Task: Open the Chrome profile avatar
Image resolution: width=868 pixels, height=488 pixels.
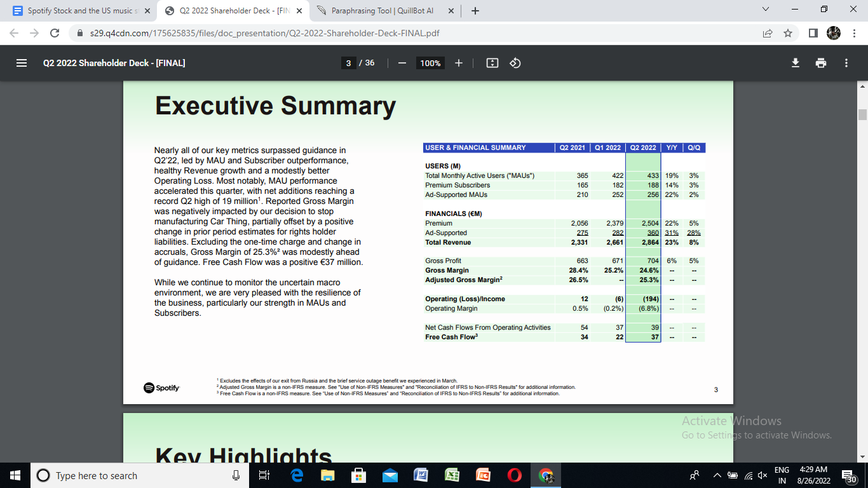Action: (x=834, y=33)
